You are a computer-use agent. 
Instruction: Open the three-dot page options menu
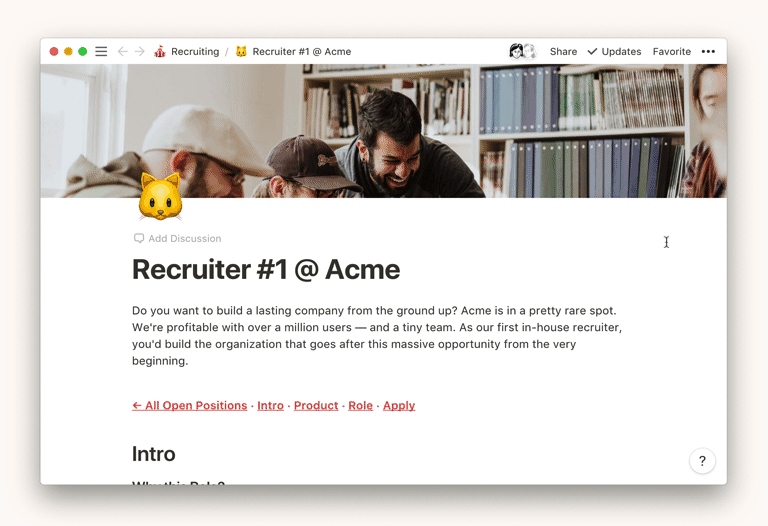[x=708, y=51]
